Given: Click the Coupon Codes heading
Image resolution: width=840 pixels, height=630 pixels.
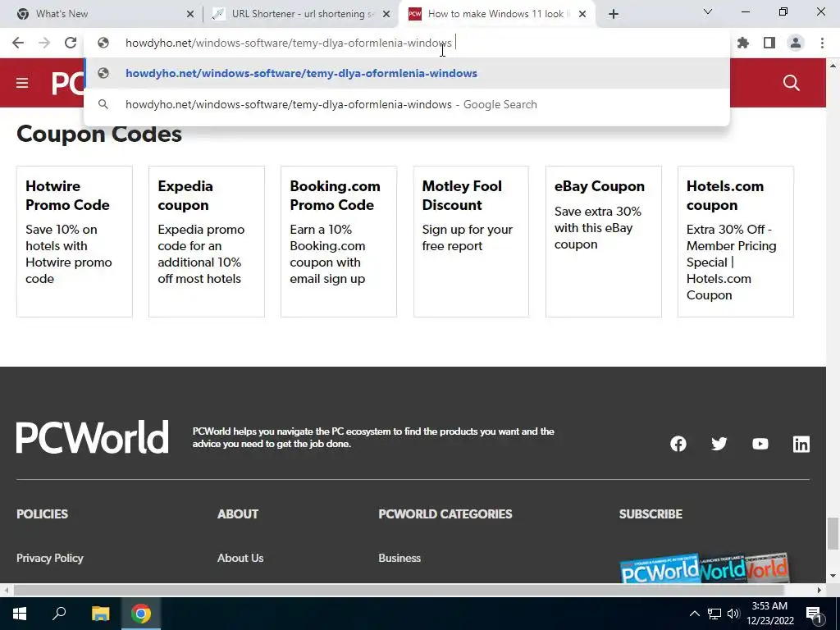Looking at the screenshot, I should [x=99, y=134].
